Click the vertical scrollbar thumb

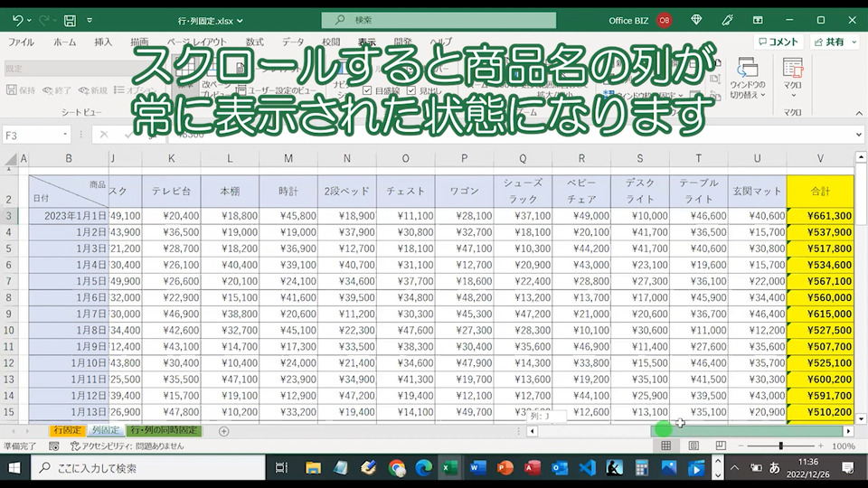click(x=861, y=193)
